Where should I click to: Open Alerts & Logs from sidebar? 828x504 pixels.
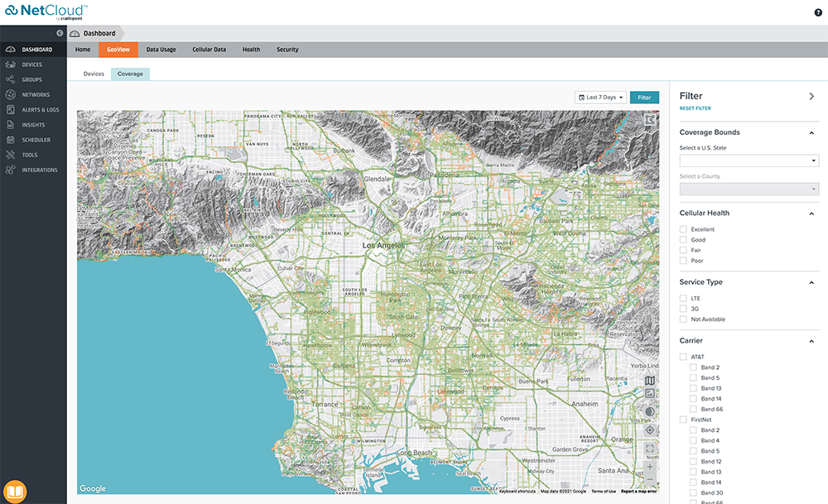tap(10, 109)
